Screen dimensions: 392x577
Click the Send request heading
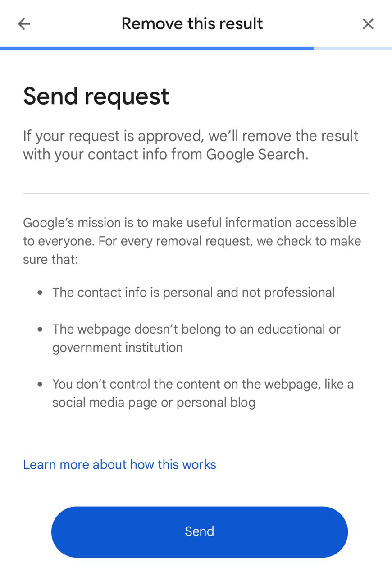pos(96,96)
